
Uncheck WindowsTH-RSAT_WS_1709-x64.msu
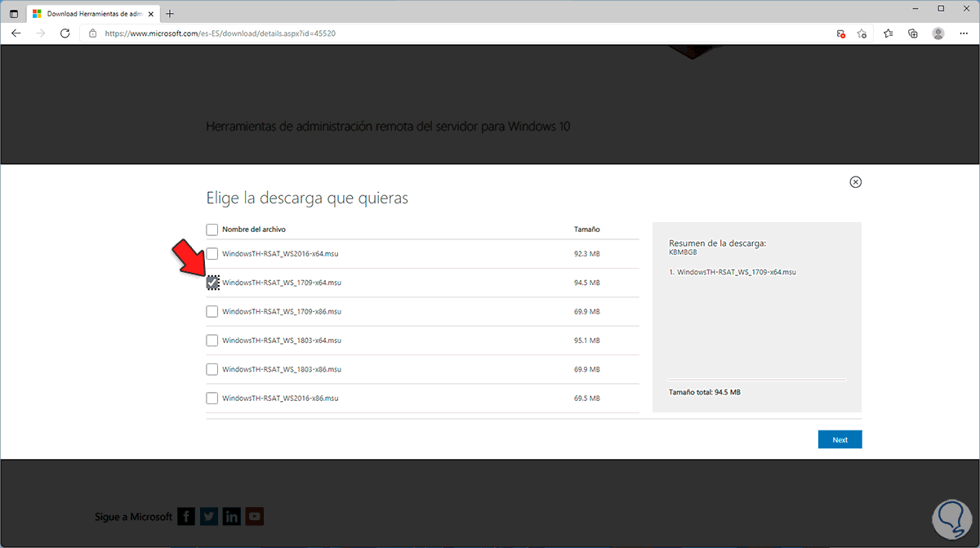pyautogui.click(x=212, y=283)
